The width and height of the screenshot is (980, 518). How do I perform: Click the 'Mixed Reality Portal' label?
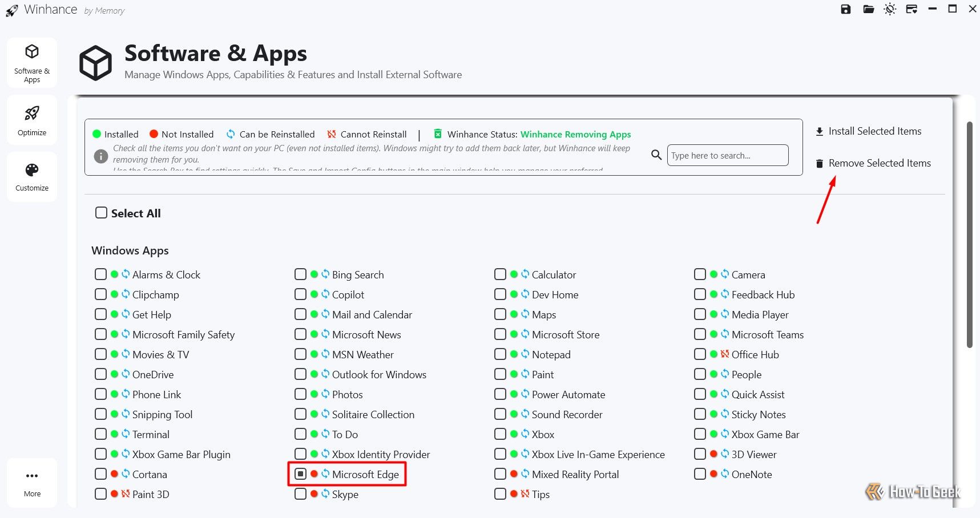pos(575,474)
